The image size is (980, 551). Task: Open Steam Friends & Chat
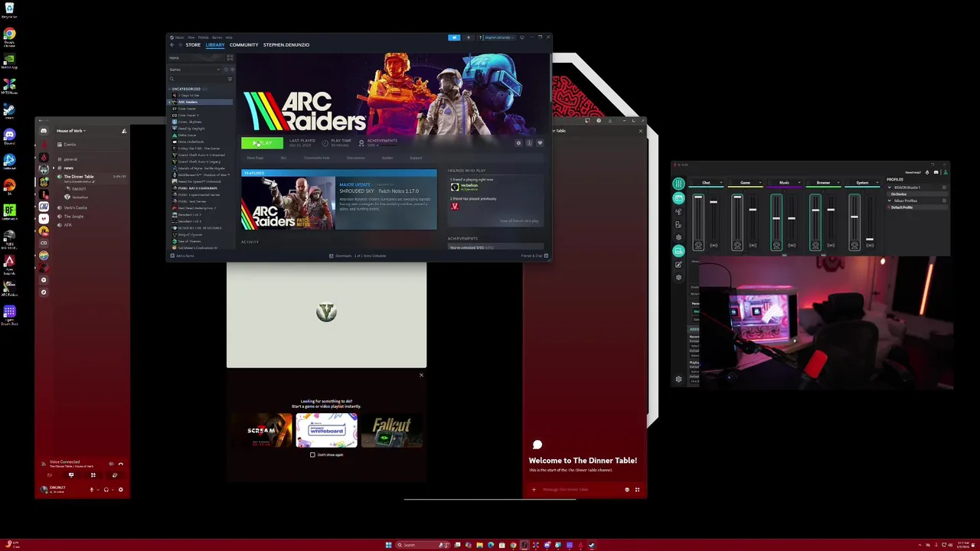click(534, 256)
